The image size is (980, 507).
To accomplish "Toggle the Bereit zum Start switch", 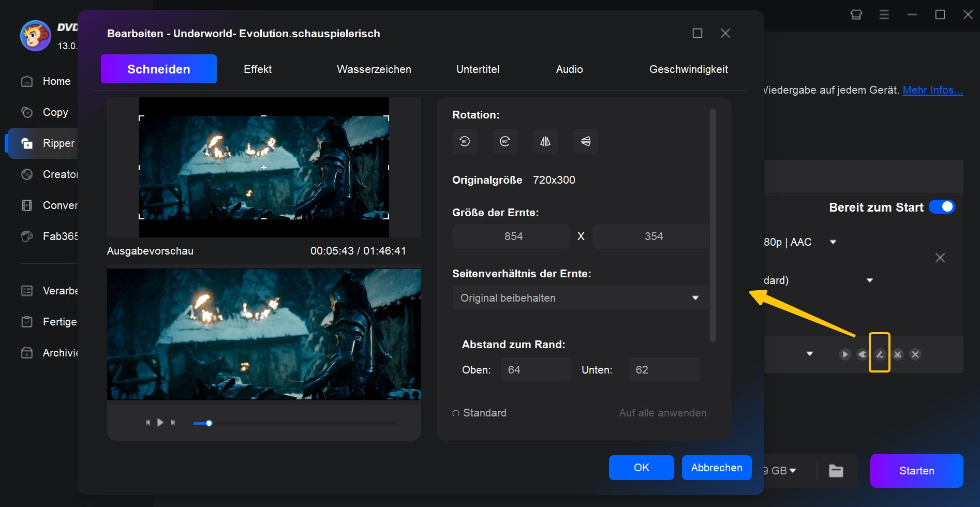I will (x=942, y=207).
